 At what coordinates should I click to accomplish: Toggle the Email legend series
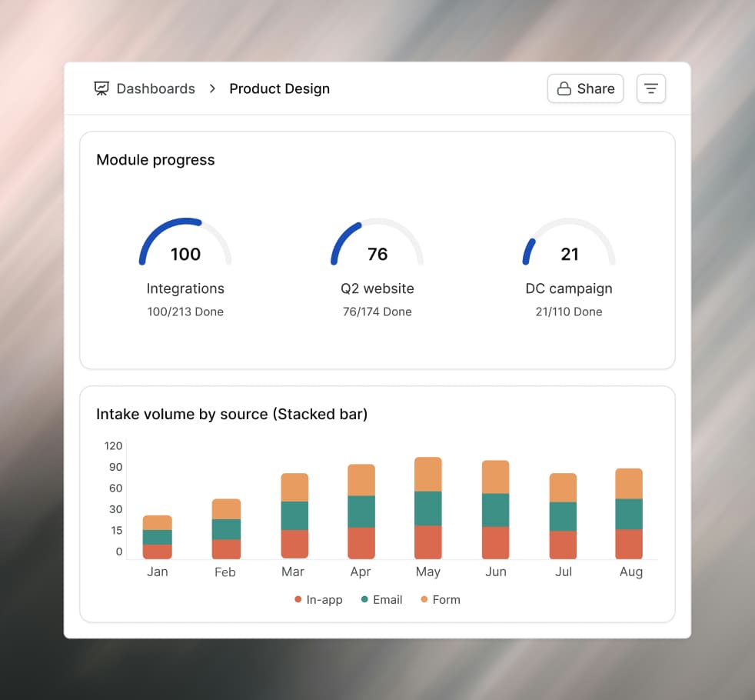pyautogui.click(x=382, y=599)
